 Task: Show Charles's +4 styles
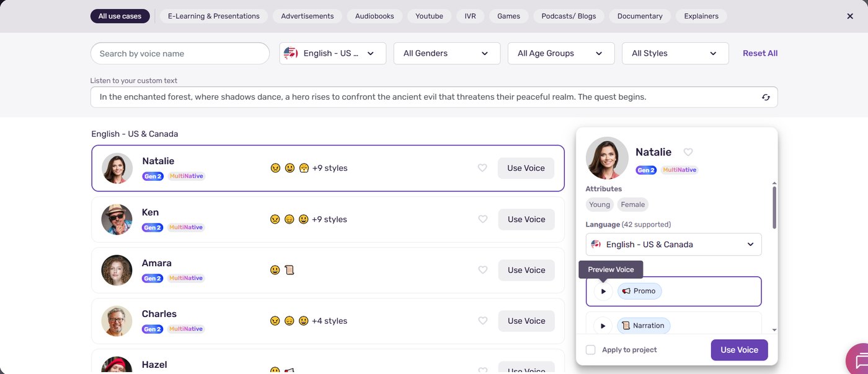(x=329, y=321)
